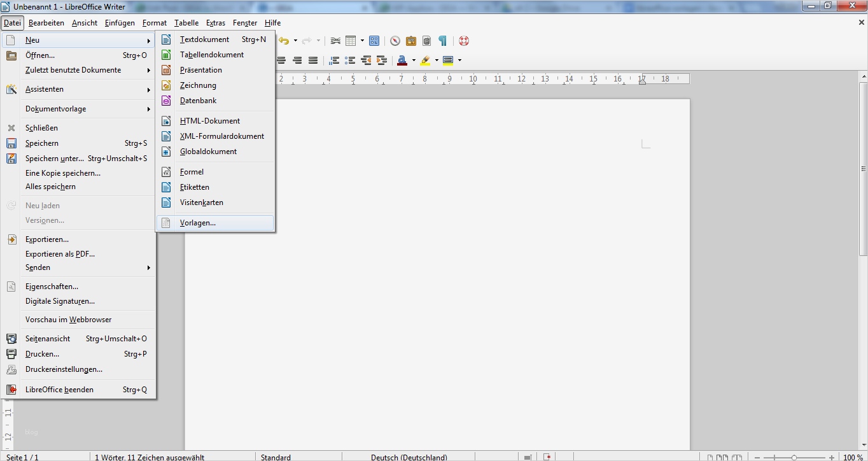Screen dimensions: 868x461
Task: Click the 100 % zoom level
Action: pos(853,457)
